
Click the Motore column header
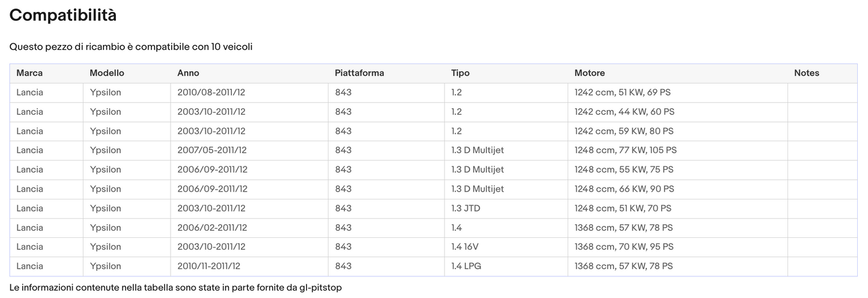click(589, 73)
